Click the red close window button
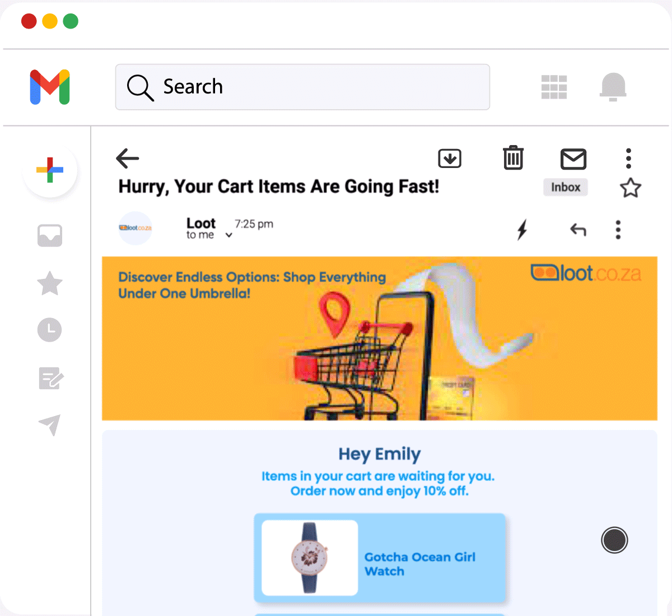The height and width of the screenshot is (616, 672). (29, 21)
